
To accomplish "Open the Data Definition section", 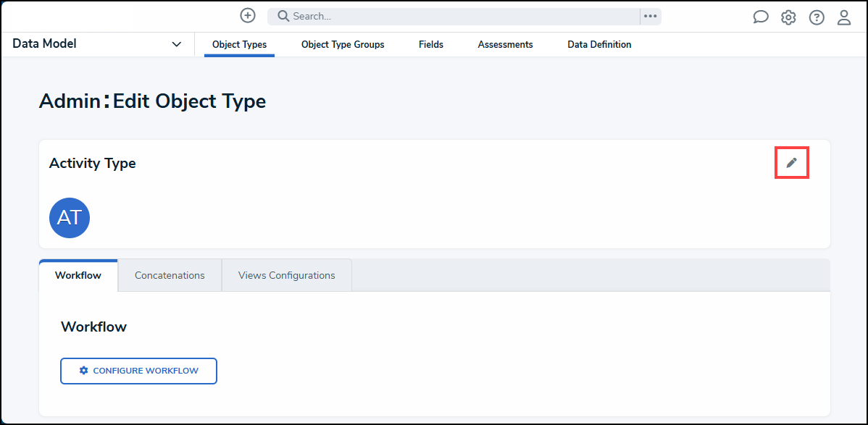I will coord(599,44).
